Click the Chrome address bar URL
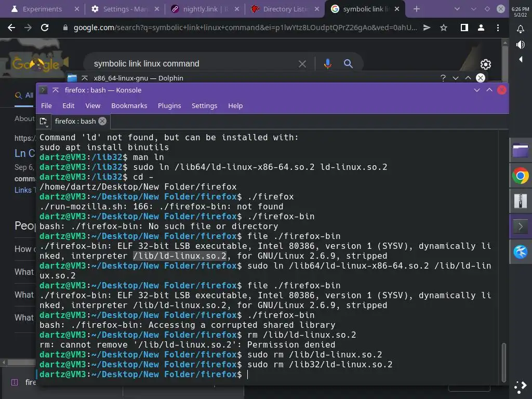This screenshot has width=532, height=399. pyautogui.click(x=245, y=28)
